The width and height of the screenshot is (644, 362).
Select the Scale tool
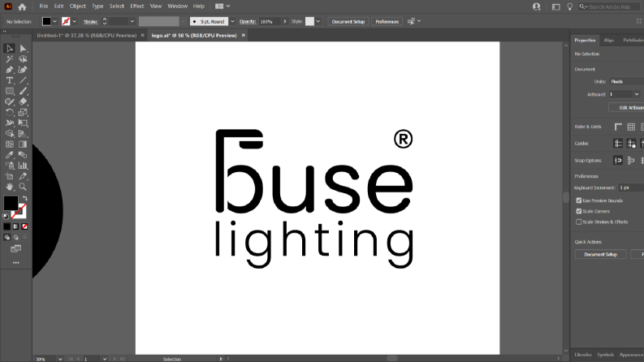(23, 113)
